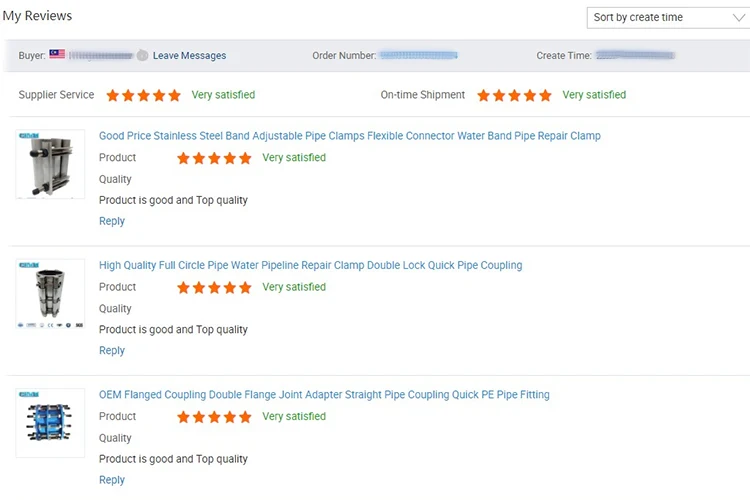The width and height of the screenshot is (750, 500).
Task: Open High Quality Full Circle Pipe product link
Action: (310, 266)
